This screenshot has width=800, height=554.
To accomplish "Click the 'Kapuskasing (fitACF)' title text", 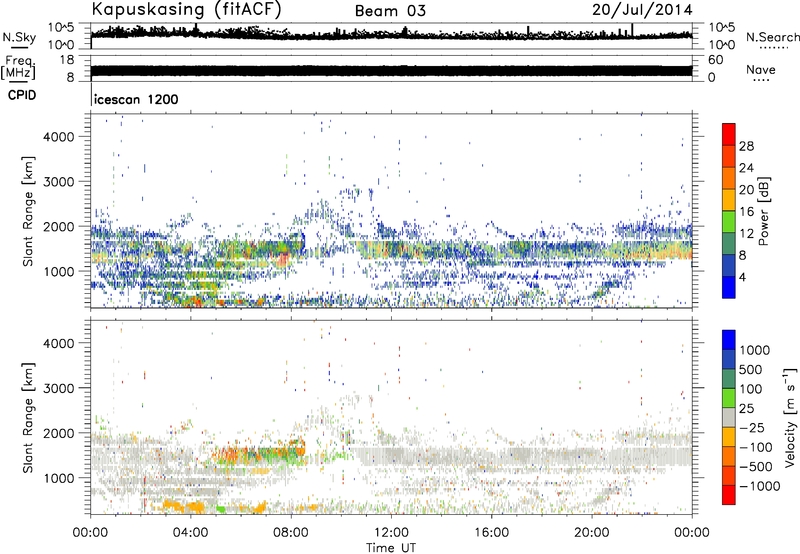I will 186,10.
